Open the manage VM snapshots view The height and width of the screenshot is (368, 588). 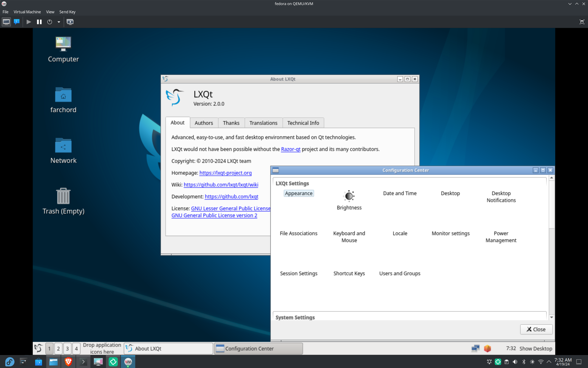[x=70, y=22]
